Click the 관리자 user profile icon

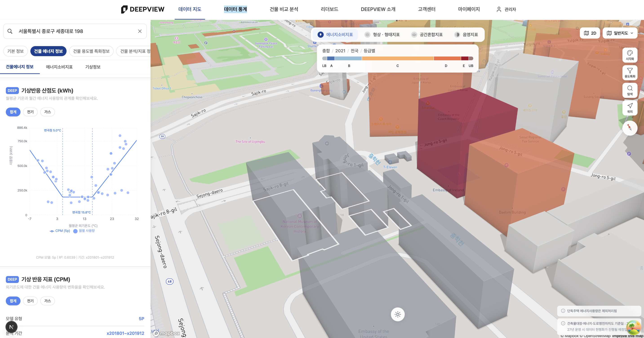pos(499,9)
